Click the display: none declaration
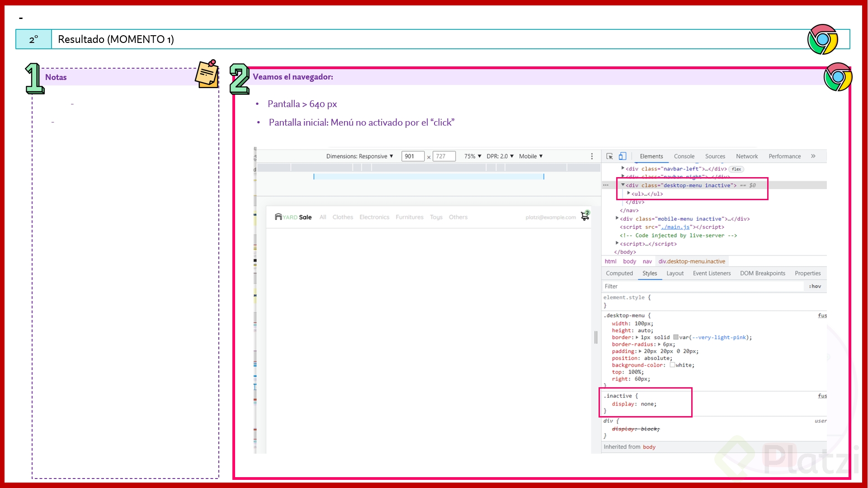The image size is (868, 488). pyautogui.click(x=634, y=404)
